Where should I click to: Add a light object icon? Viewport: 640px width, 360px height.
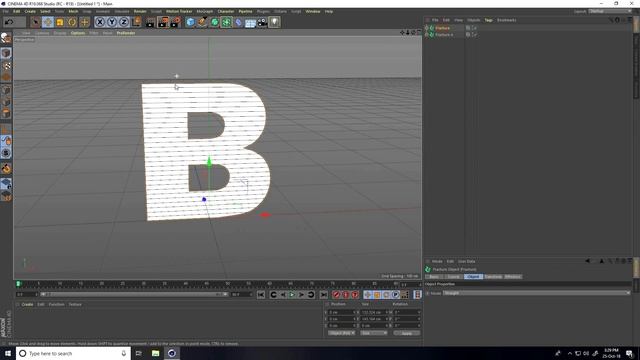[274, 22]
